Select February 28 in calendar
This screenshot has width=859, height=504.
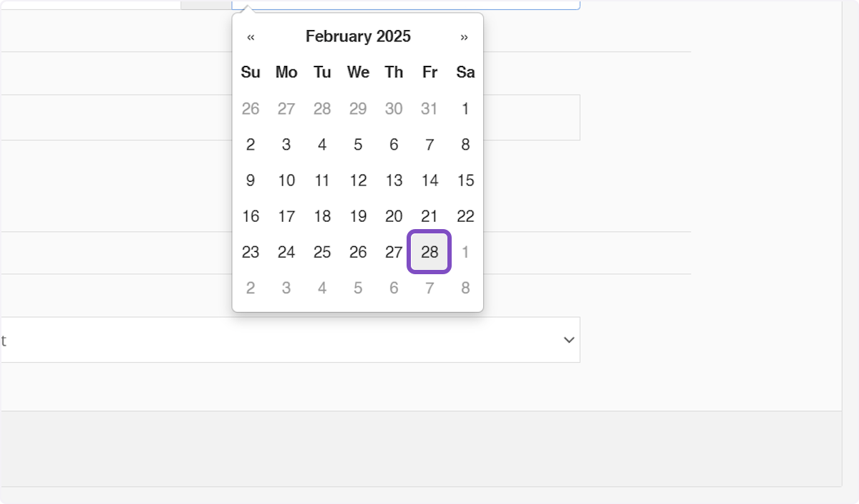(429, 252)
